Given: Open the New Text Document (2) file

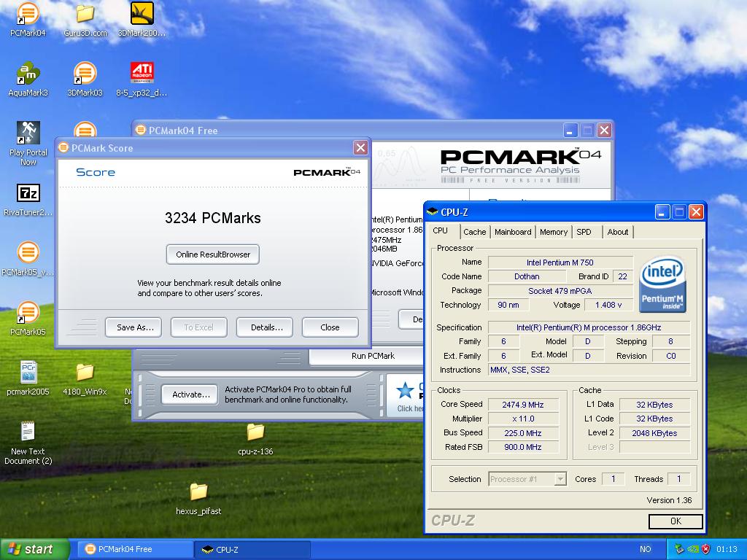Looking at the screenshot, I should pyautogui.click(x=28, y=443).
